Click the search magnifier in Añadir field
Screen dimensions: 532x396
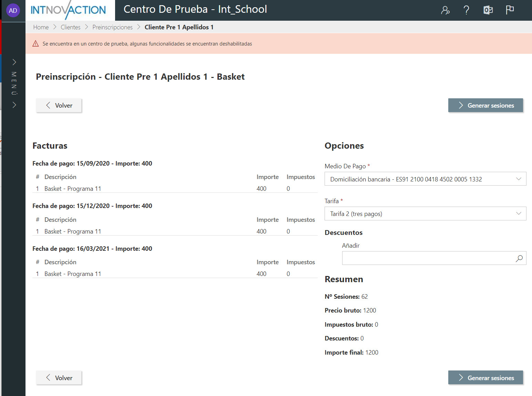[519, 258]
